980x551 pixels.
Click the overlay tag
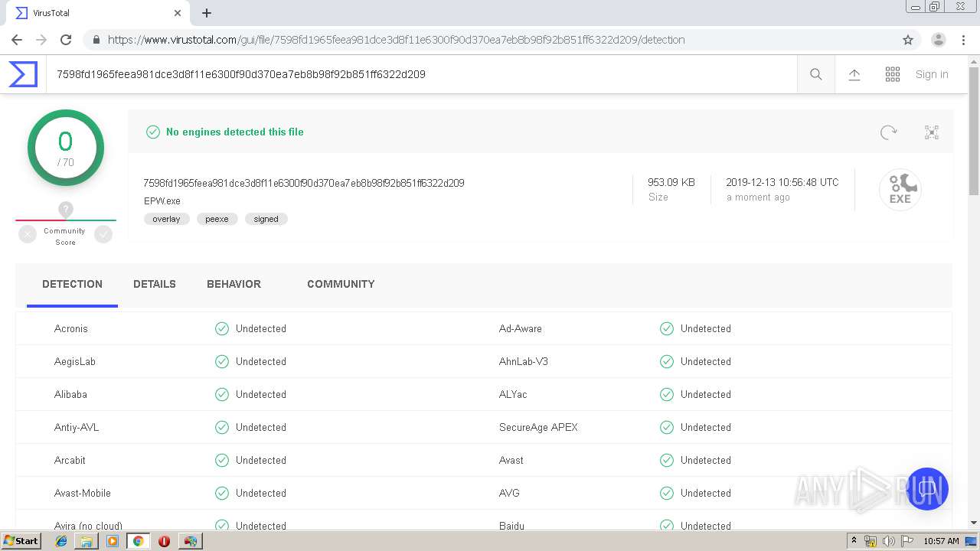click(166, 219)
